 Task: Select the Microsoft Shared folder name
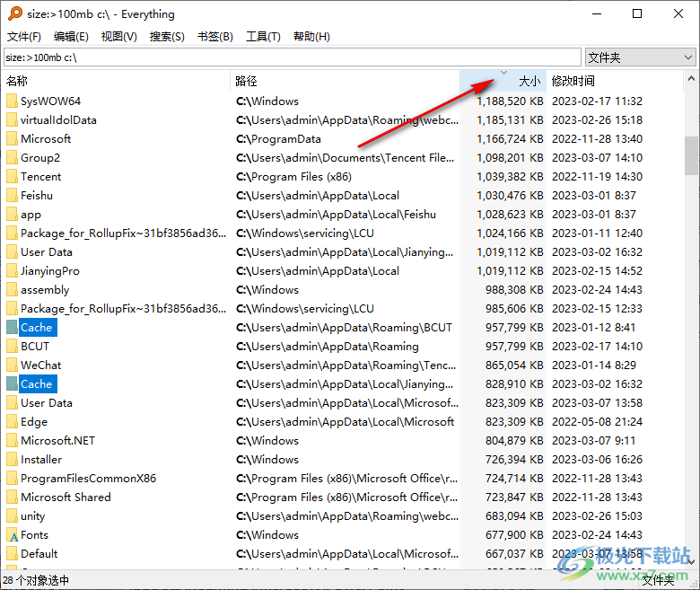66,498
